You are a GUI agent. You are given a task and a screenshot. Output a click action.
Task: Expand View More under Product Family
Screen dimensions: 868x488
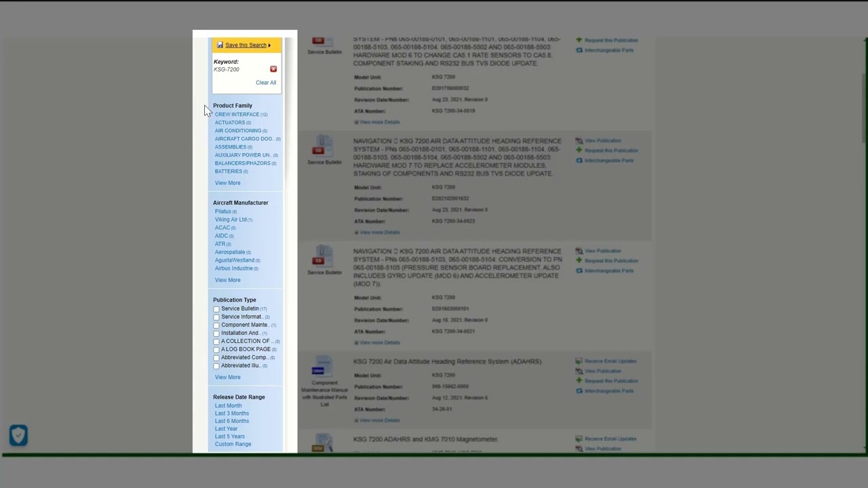click(x=228, y=183)
